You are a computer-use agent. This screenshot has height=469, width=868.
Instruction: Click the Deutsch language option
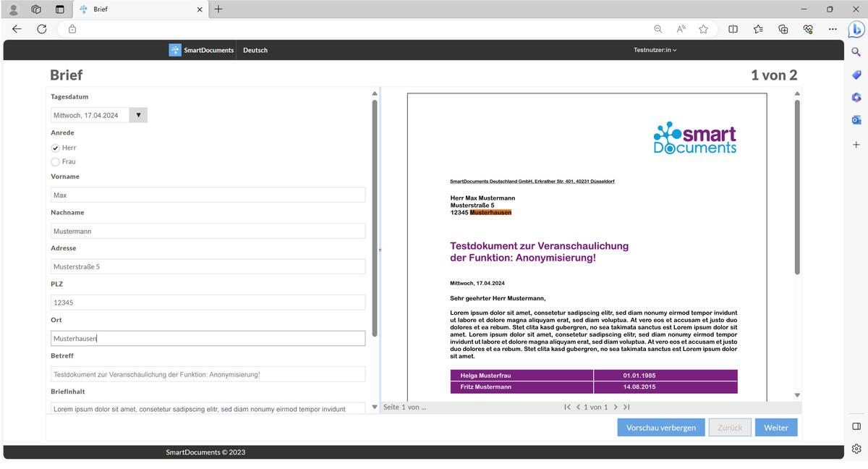255,50
